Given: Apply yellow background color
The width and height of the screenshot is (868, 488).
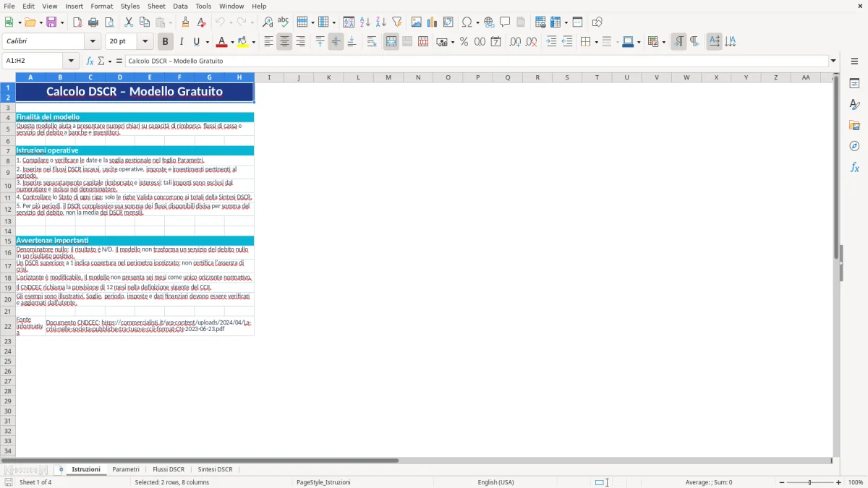Looking at the screenshot, I should tap(244, 42).
